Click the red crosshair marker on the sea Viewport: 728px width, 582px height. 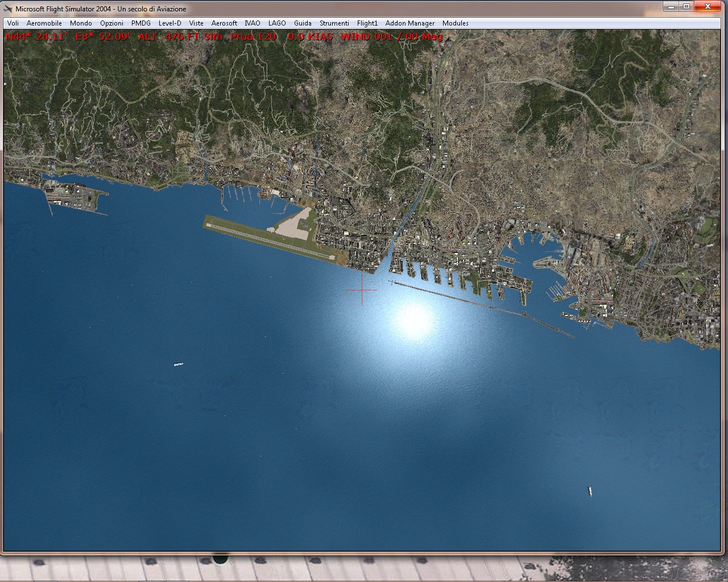pyautogui.click(x=362, y=290)
